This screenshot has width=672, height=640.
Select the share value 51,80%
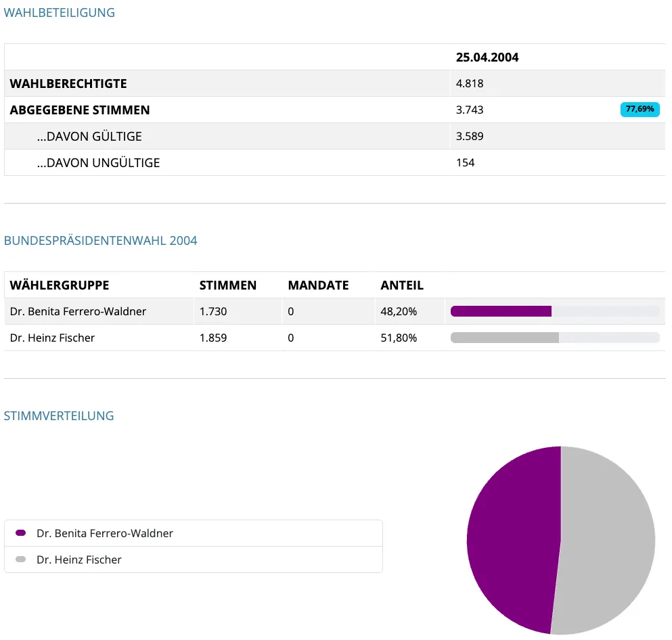[399, 338]
